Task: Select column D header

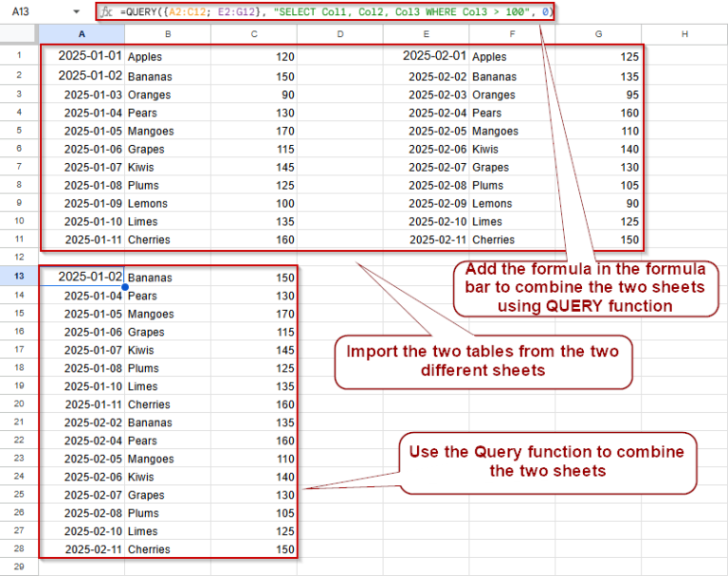Action: pyautogui.click(x=340, y=35)
